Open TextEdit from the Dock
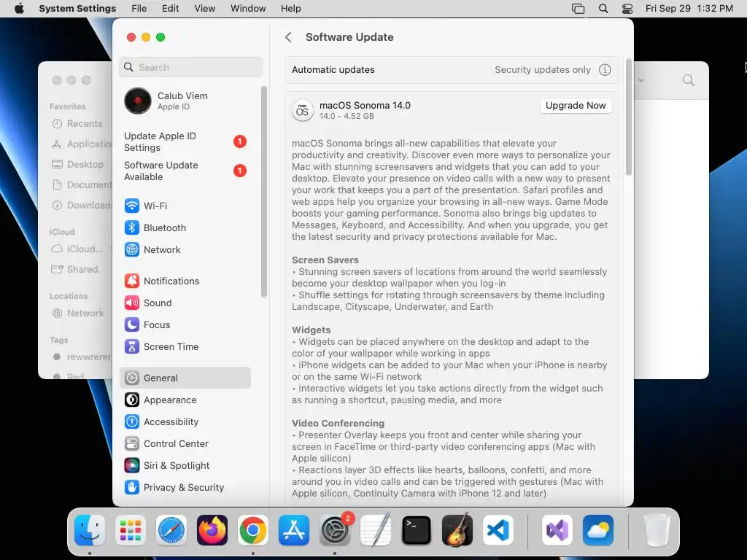The width and height of the screenshot is (747, 560). [376, 530]
